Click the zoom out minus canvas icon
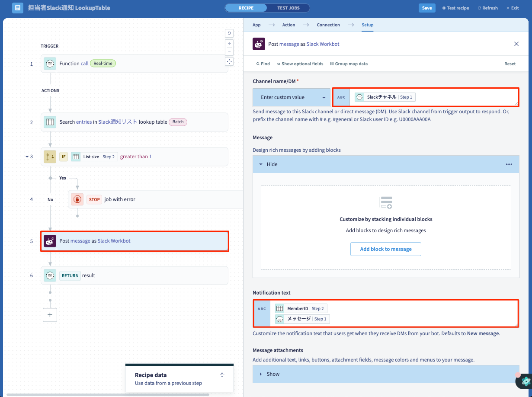The height and width of the screenshot is (397, 532). click(x=229, y=51)
